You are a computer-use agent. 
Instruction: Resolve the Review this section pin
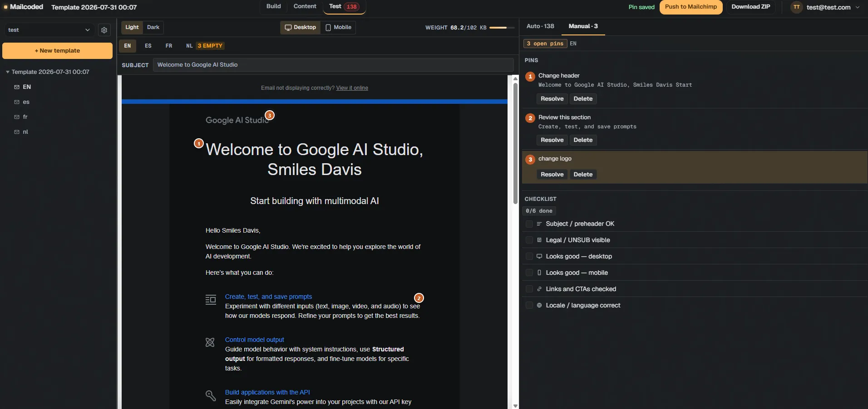[x=552, y=140]
